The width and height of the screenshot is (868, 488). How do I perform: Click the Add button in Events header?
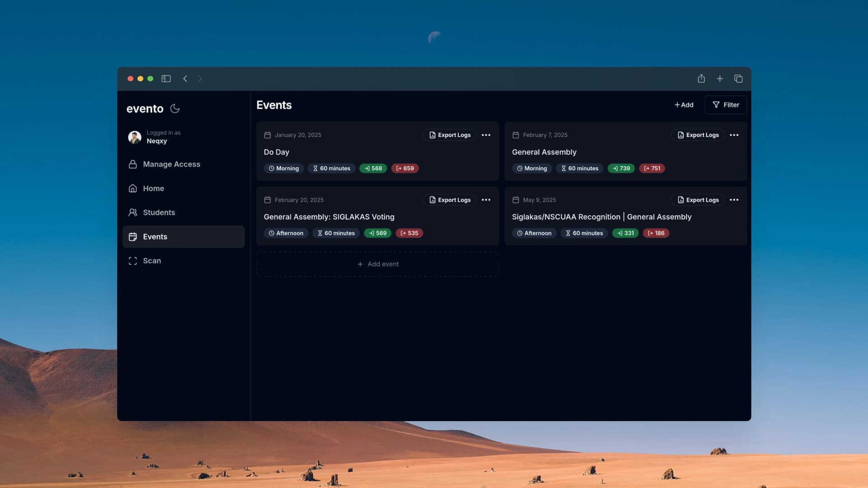click(684, 105)
